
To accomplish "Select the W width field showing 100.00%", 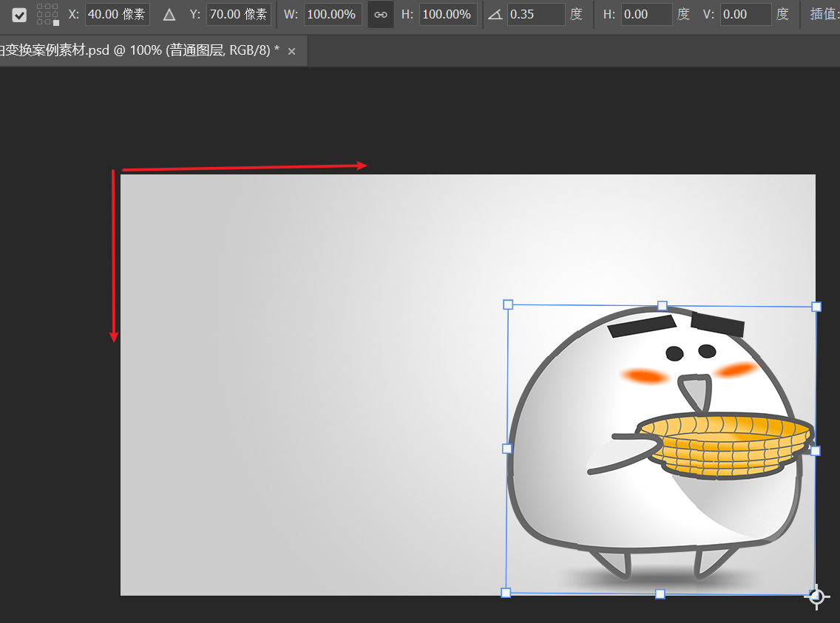I will [x=332, y=14].
